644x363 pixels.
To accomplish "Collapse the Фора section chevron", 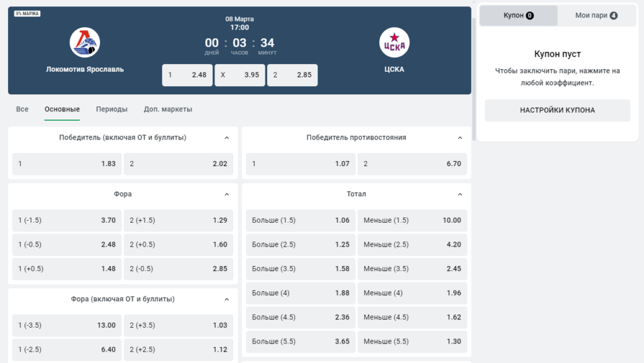I will (x=226, y=194).
